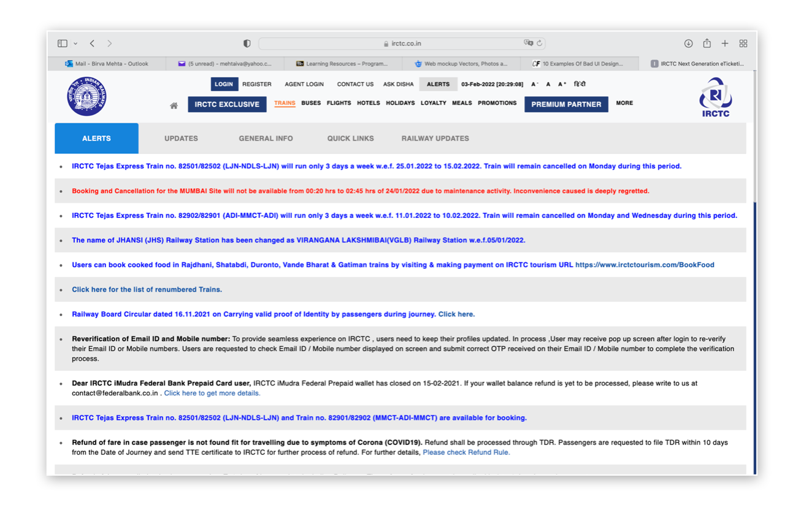812x507 pixels.
Task: Switch language to Hindi
Action: (580, 84)
